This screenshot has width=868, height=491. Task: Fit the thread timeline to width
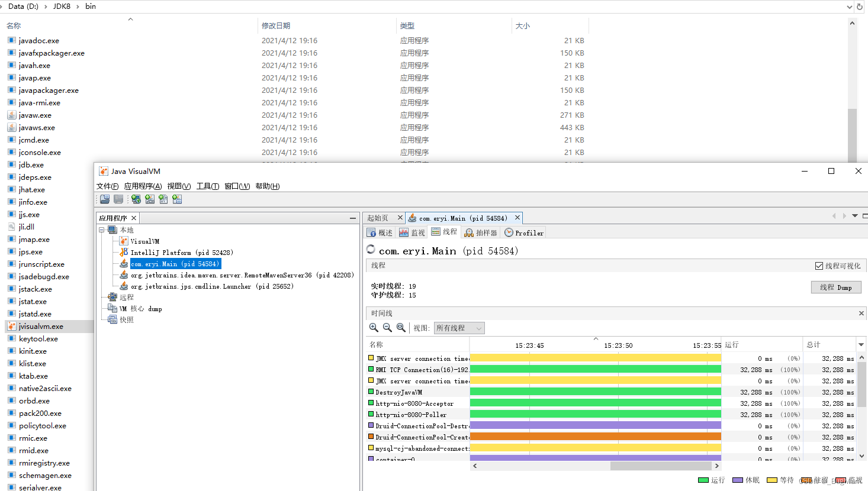[x=401, y=328]
